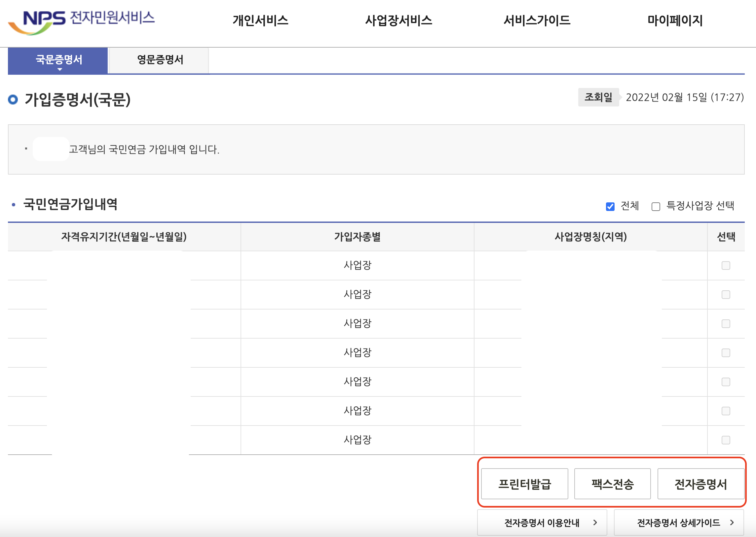Screen dimensions: 756x537
Task: Open the 마이페이지 menu
Action: pyautogui.click(x=675, y=21)
